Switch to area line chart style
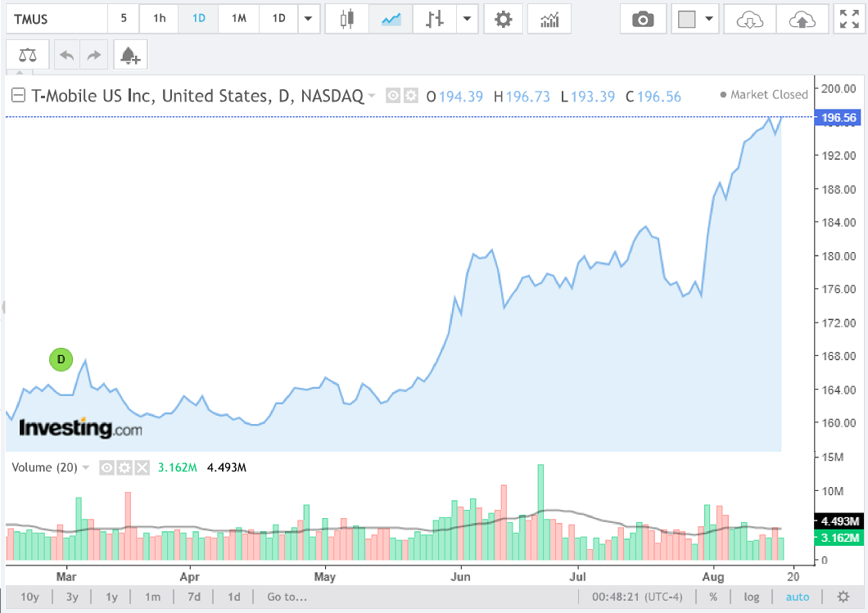 (391, 19)
